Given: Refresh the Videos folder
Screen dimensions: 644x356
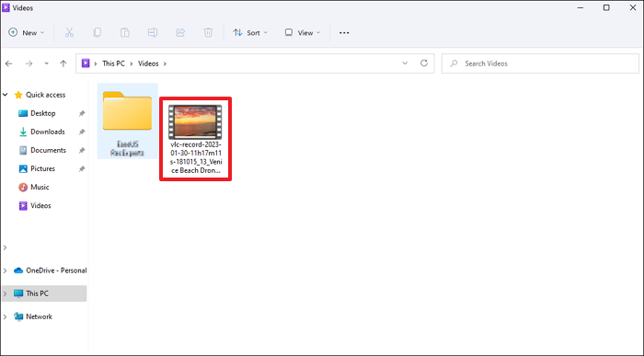Looking at the screenshot, I should 424,63.
